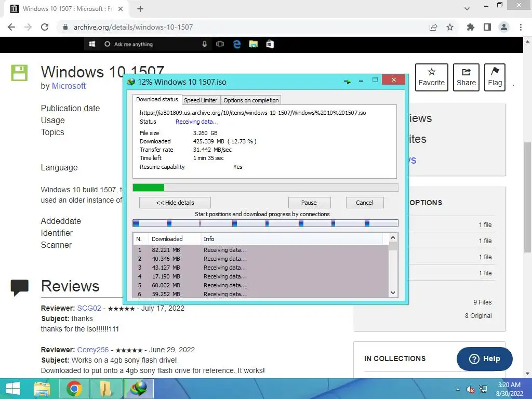Select connection row 4 with 17.190 MB
The image size is (532, 399).
coord(261,276)
